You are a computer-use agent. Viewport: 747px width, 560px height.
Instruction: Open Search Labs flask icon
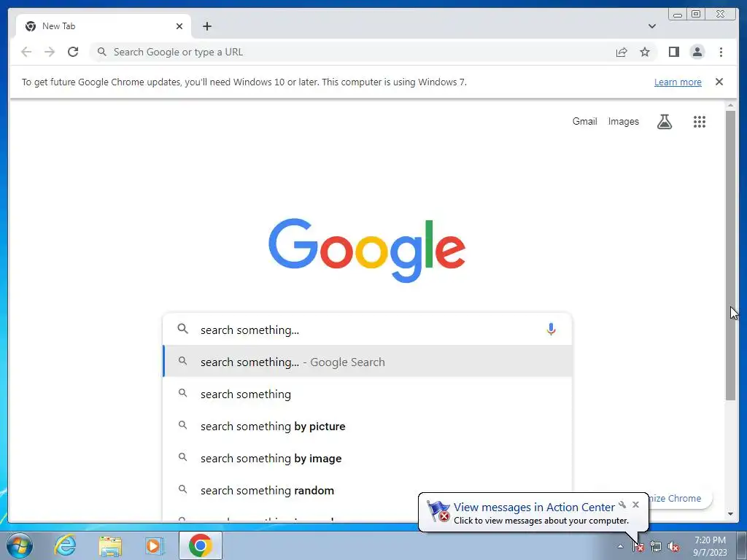point(665,122)
